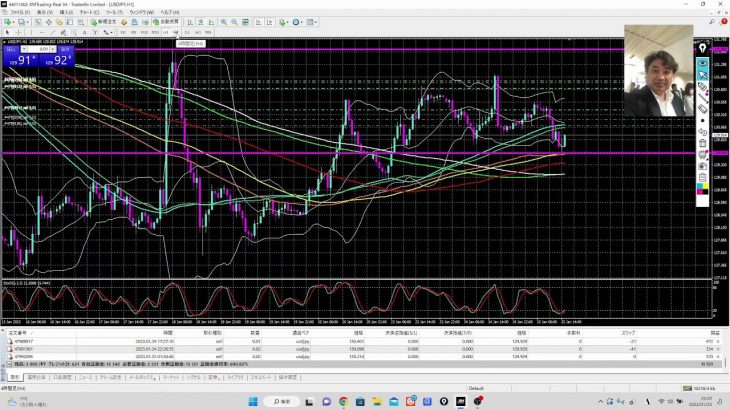Open the profiles dropdown in toolbar
The image size is (730, 410).
(27, 23)
